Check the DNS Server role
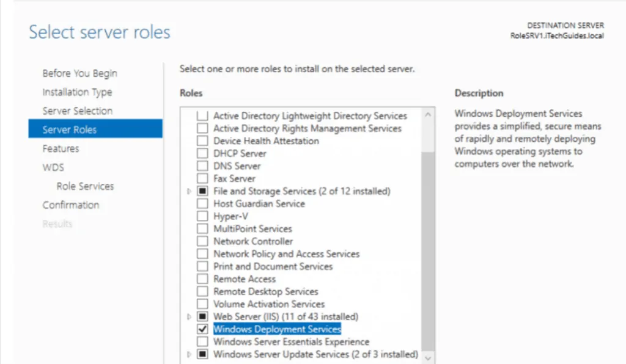Screen dimensions: 626x364 tap(204, 166)
